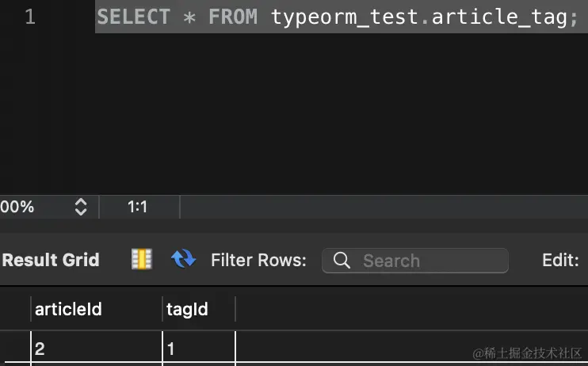Click line number 1 in the editor gutter
588x366 pixels.
tap(29, 17)
